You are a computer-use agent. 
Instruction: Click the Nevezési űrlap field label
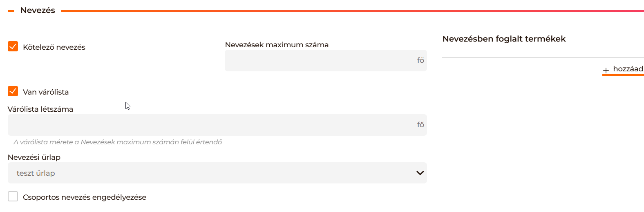click(x=34, y=157)
